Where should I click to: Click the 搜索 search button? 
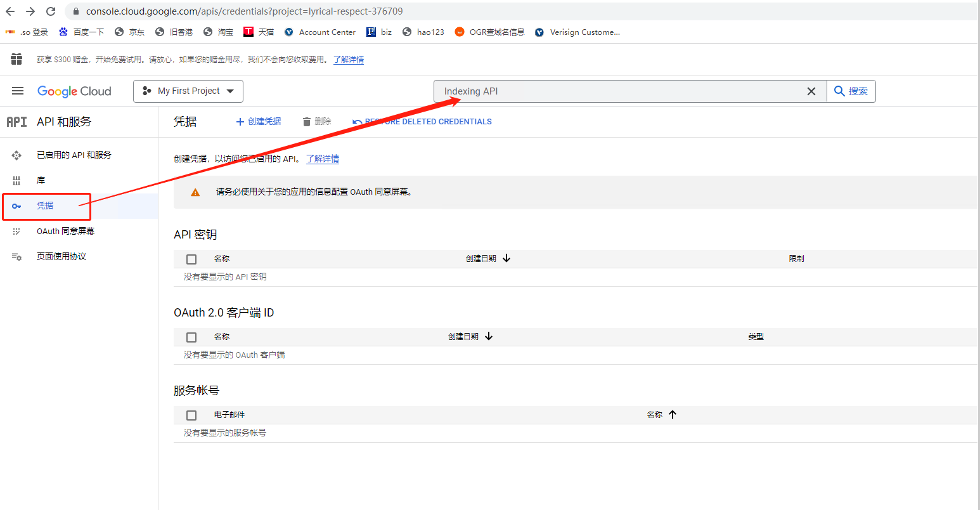pyautogui.click(x=851, y=91)
